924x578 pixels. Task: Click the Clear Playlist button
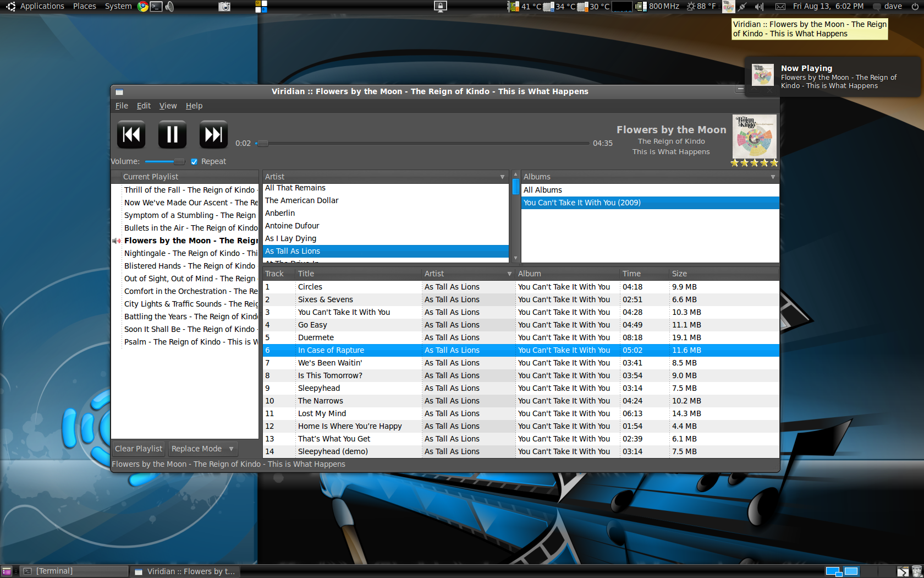coord(139,449)
